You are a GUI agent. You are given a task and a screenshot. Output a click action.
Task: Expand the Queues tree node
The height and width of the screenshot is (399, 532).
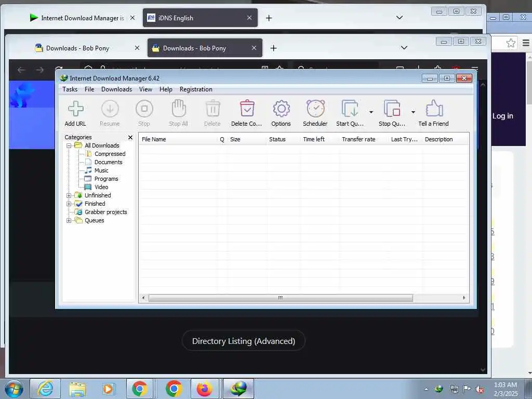69,220
